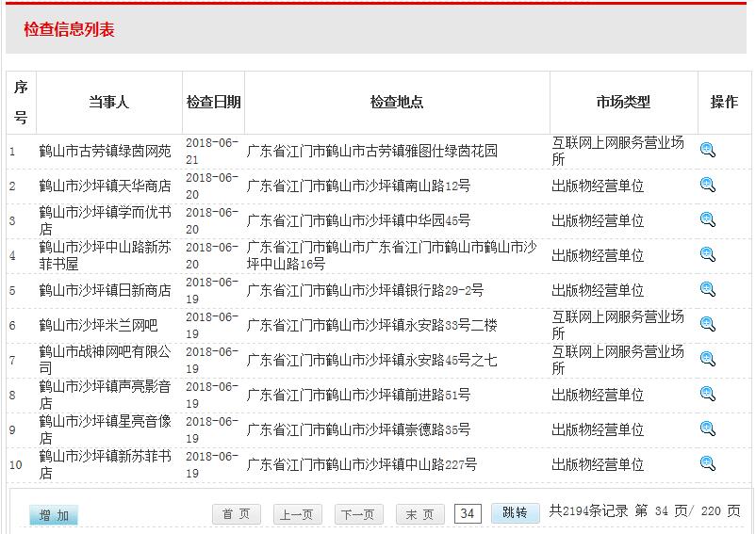This screenshot has width=756, height=534.
Task: Click magnifier icon in row 4
Action: pos(708,255)
